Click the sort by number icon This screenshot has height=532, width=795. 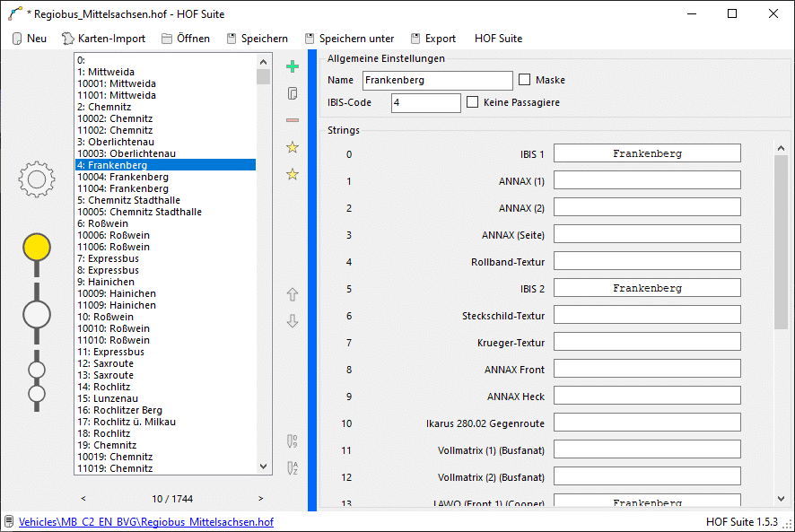(x=292, y=440)
